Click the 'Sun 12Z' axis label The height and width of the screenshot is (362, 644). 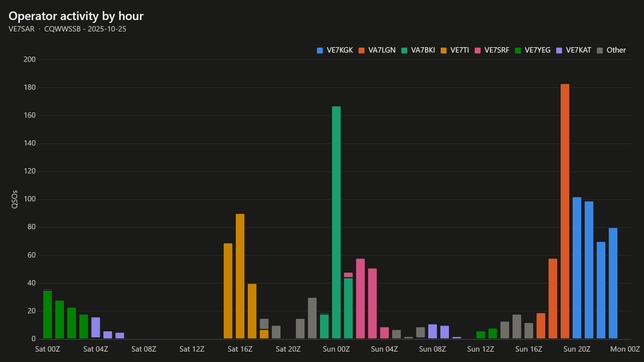480,349
